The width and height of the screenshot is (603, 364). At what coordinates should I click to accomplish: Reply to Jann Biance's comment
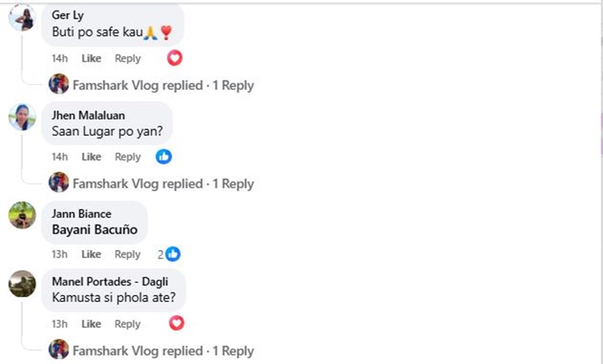(127, 255)
